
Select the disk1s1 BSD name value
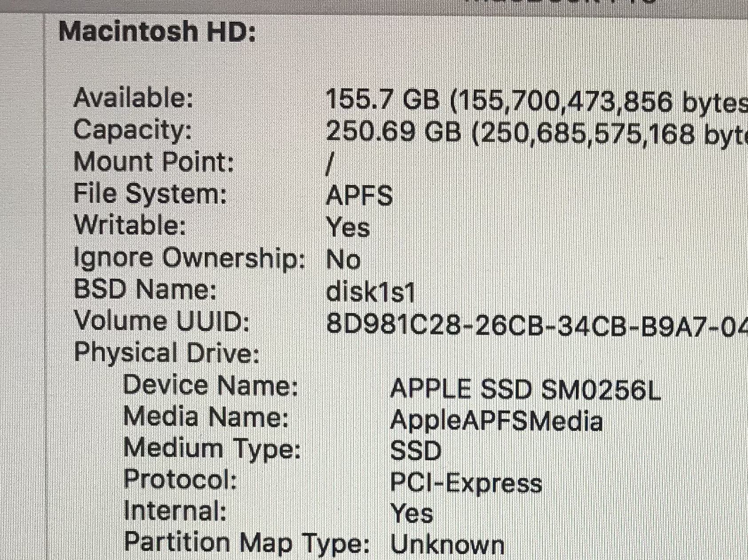tap(370, 292)
